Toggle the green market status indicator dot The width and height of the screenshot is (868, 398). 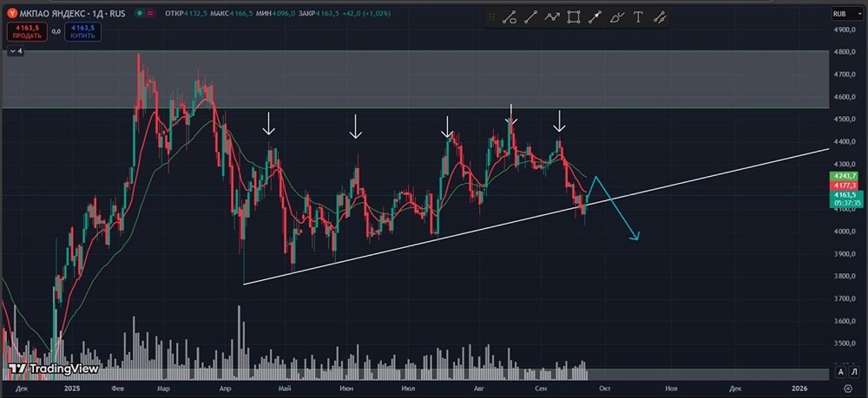point(140,13)
